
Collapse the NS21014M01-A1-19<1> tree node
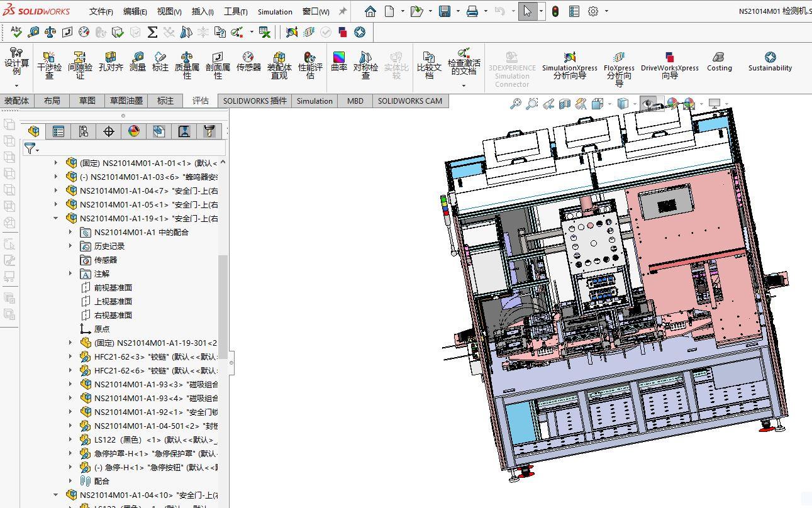pyautogui.click(x=56, y=218)
